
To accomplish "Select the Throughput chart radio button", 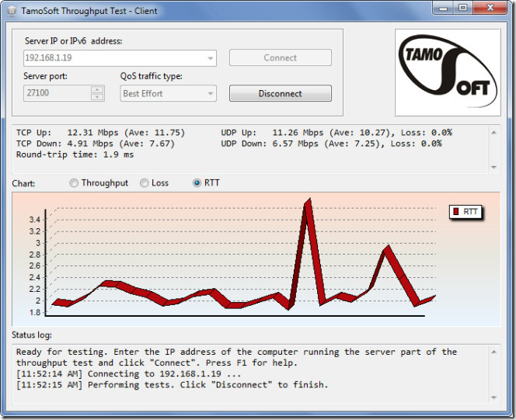I will tap(74, 183).
